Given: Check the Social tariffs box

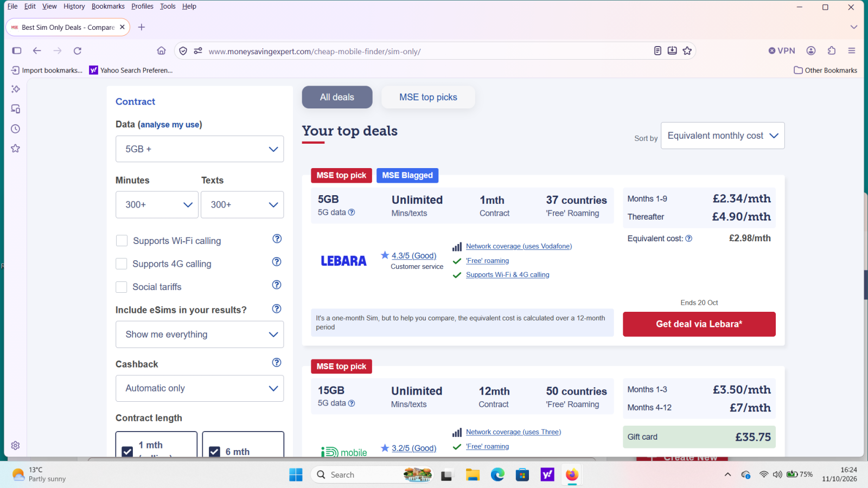Looking at the screenshot, I should (x=122, y=287).
